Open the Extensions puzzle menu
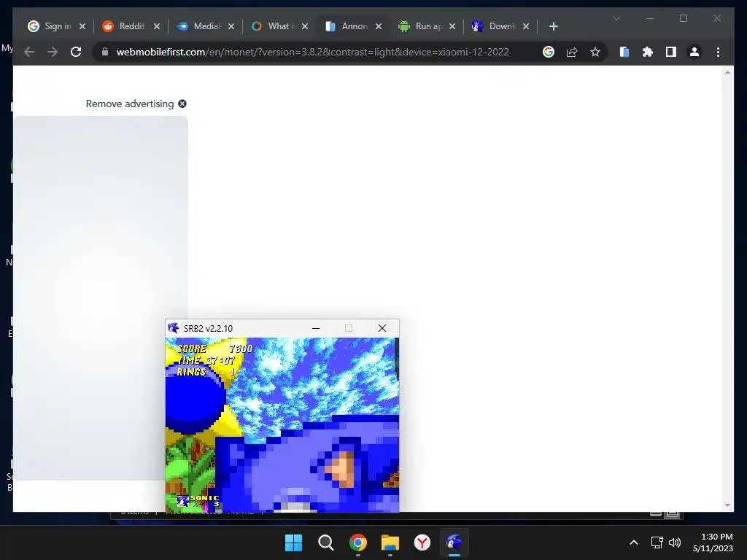The image size is (747, 560). (648, 52)
